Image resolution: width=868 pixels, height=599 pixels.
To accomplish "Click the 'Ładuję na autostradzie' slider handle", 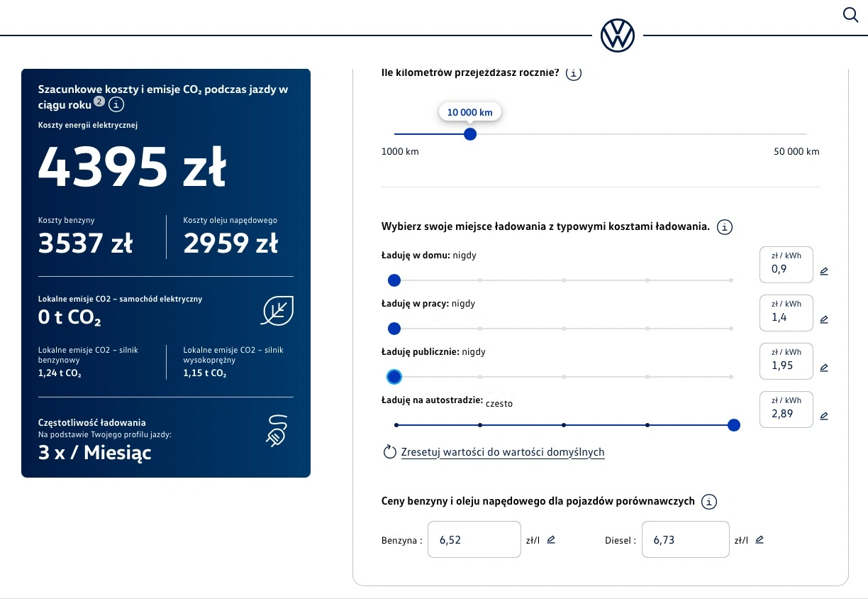I will click(x=734, y=425).
